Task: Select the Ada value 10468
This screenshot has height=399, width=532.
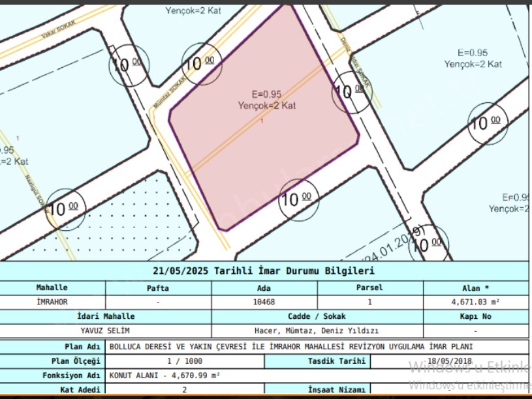Action: pyautogui.click(x=264, y=302)
